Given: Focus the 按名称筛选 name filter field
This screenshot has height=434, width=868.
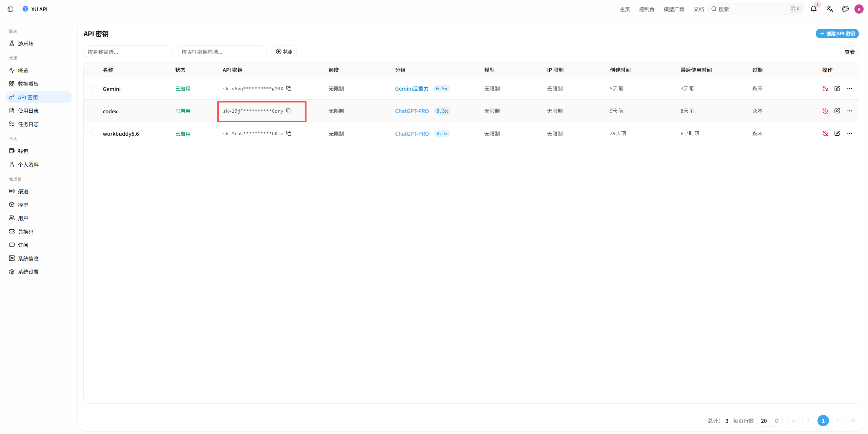Looking at the screenshot, I should click(128, 52).
